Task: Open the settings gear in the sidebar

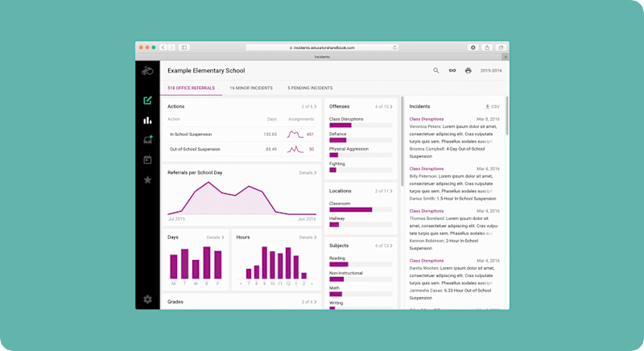Action: point(147,299)
